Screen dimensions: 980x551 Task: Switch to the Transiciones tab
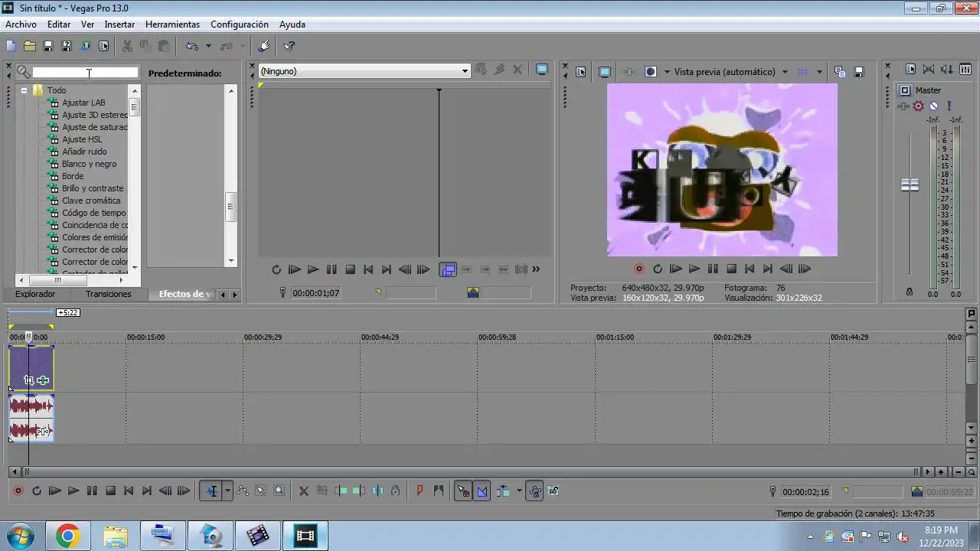click(109, 294)
